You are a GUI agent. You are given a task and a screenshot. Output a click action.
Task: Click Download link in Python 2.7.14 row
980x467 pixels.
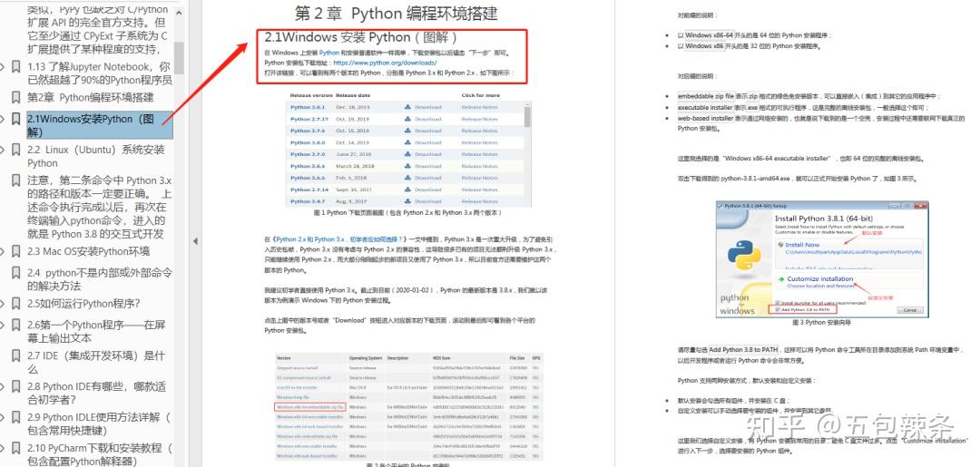tap(427, 190)
